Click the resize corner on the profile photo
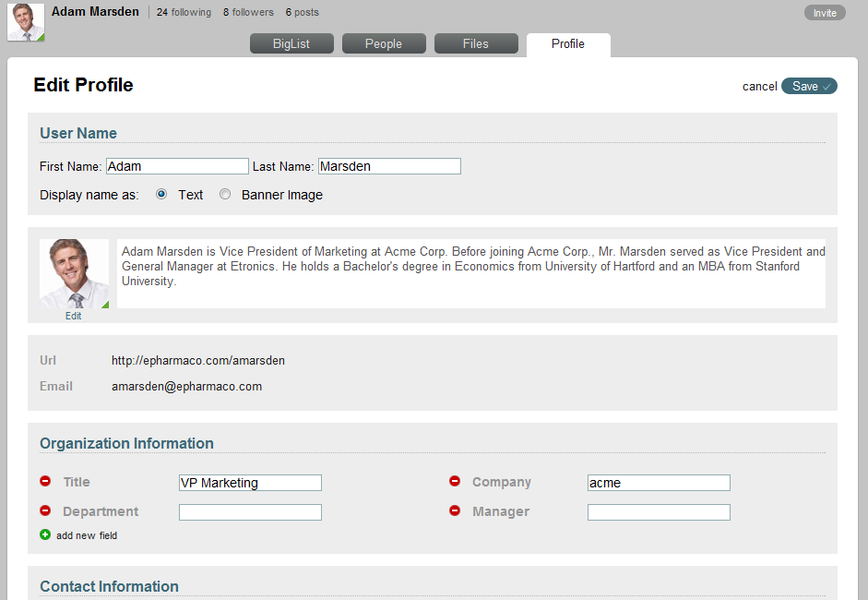 click(106, 304)
